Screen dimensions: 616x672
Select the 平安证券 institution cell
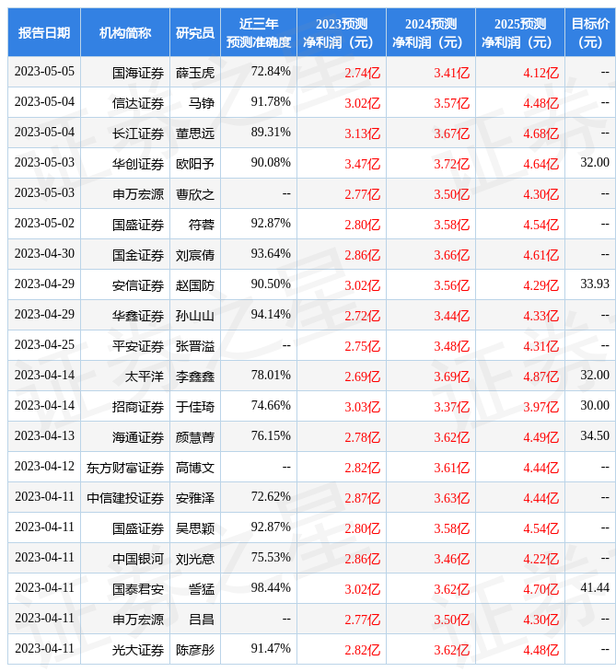(124, 346)
